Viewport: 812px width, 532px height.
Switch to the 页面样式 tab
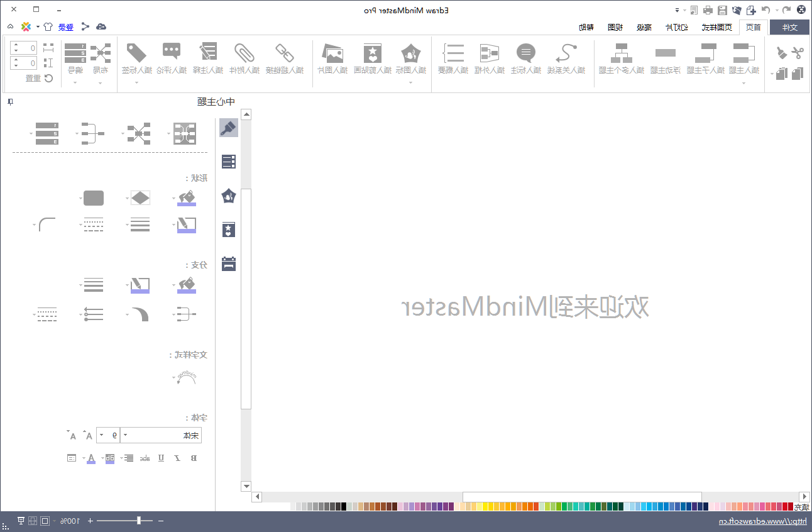point(717,27)
